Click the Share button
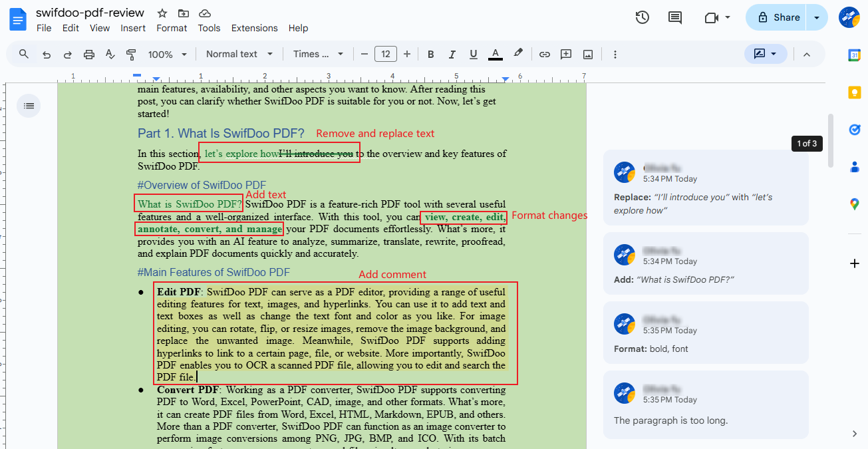This screenshot has height=449, width=868. [x=777, y=18]
